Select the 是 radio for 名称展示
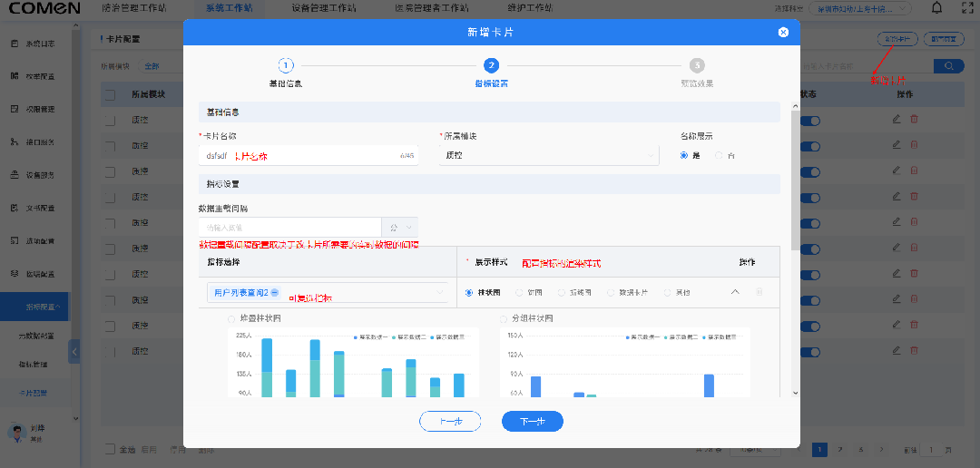 pyautogui.click(x=684, y=155)
